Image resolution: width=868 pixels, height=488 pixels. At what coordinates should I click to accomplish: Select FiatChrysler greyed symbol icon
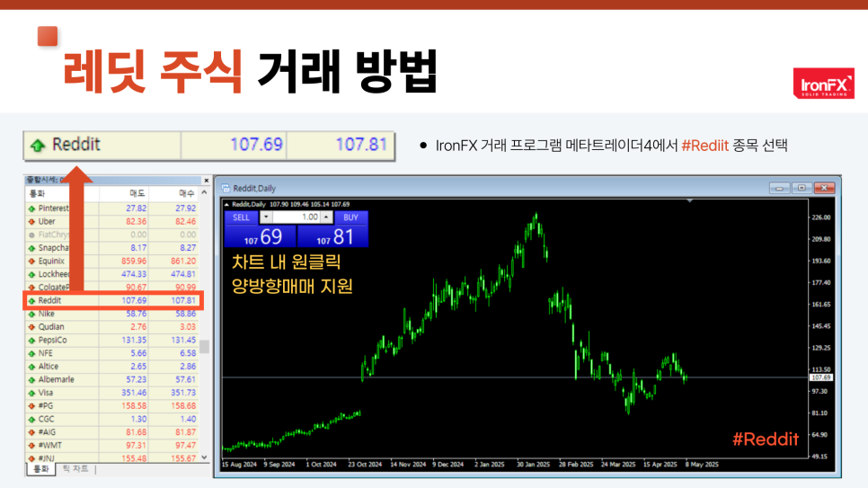31,235
